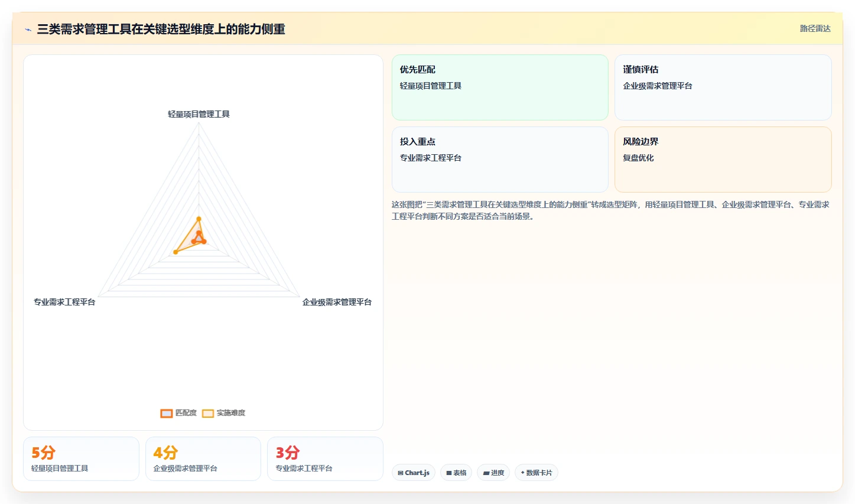
Task: Click radar axis label 轻量项目管理工具
Action: (x=199, y=114)
